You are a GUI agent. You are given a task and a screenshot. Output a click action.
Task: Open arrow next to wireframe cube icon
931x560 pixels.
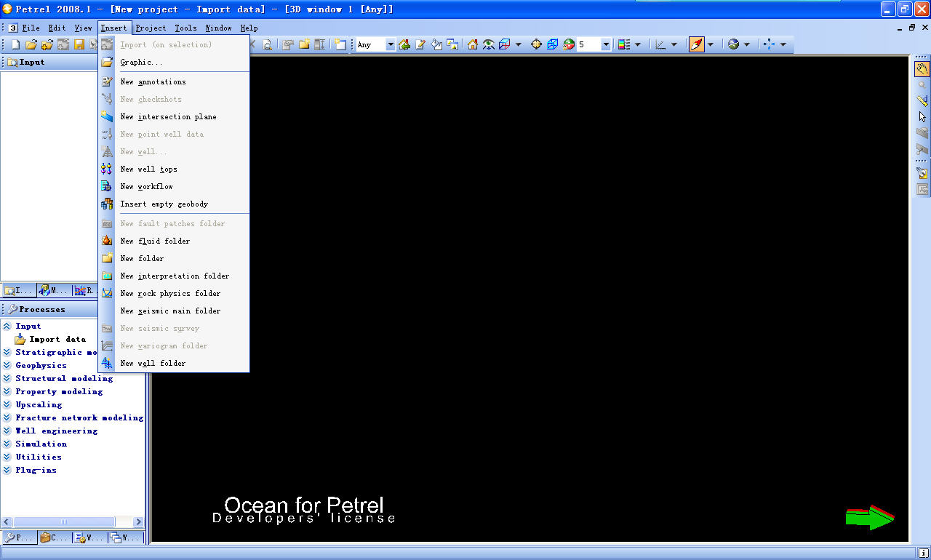[519, 45]
